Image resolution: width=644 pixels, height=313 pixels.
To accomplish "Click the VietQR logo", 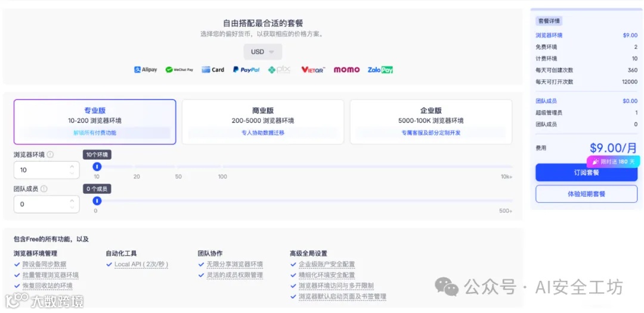I will [313, 70].
